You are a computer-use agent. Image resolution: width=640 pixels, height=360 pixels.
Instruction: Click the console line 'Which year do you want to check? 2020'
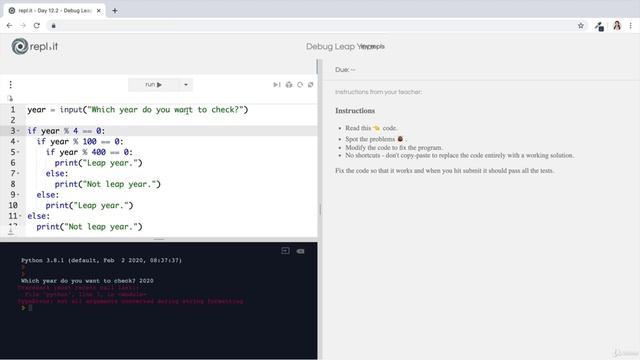[87, 281]
